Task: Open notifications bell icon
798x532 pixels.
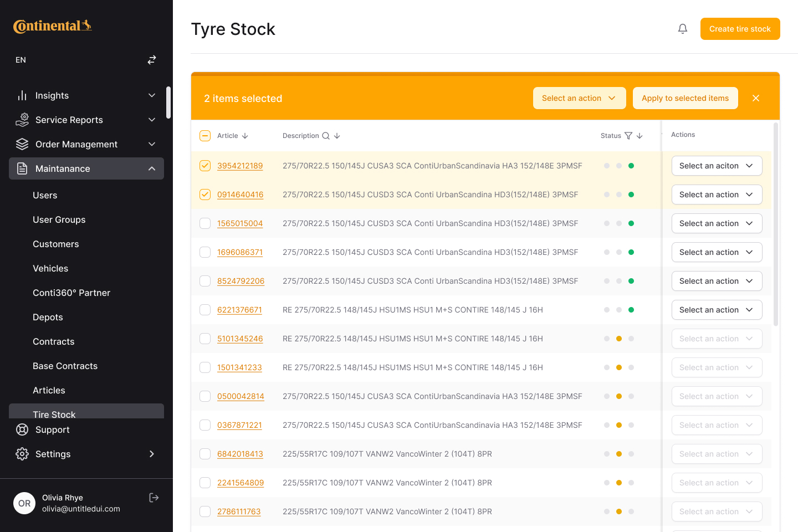Action: (x=683, y=29)
